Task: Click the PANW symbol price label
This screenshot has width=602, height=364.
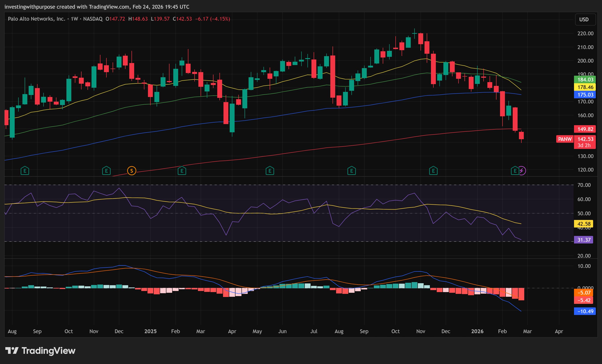Action: pos(565,139)
